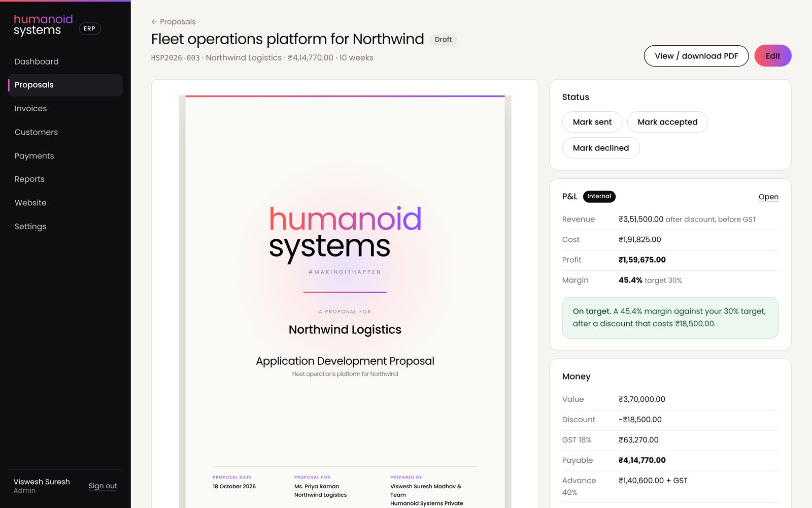Viewport: 812px width, 508px height.
Task: Click the proposal date 18 October 2026
Action: coord(234,487)
